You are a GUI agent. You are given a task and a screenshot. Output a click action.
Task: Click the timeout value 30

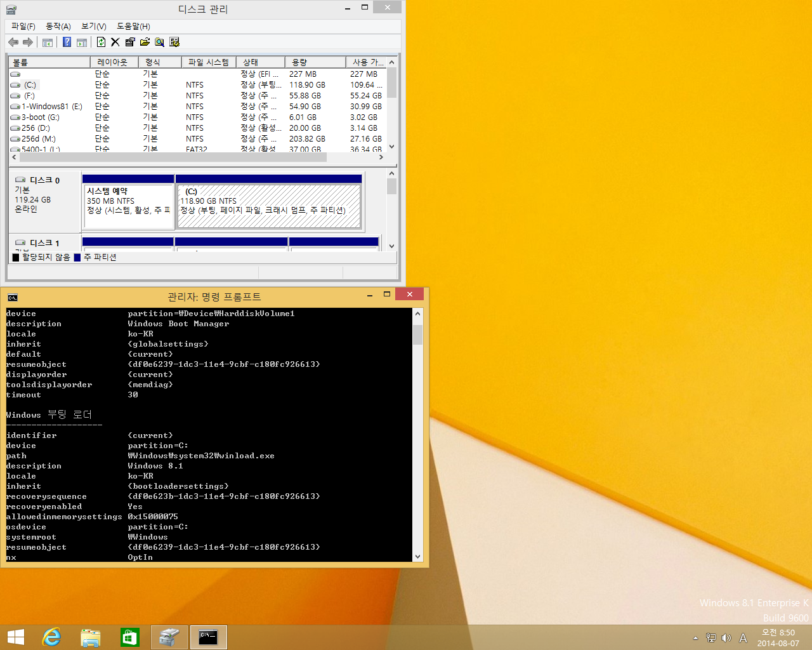pos(133,395)
